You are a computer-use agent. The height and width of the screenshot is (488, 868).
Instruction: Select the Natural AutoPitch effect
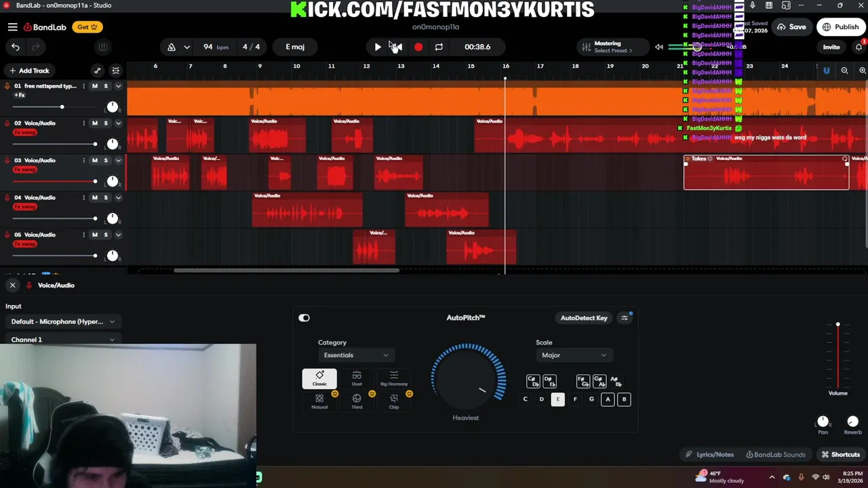click(x=319, y=401)
